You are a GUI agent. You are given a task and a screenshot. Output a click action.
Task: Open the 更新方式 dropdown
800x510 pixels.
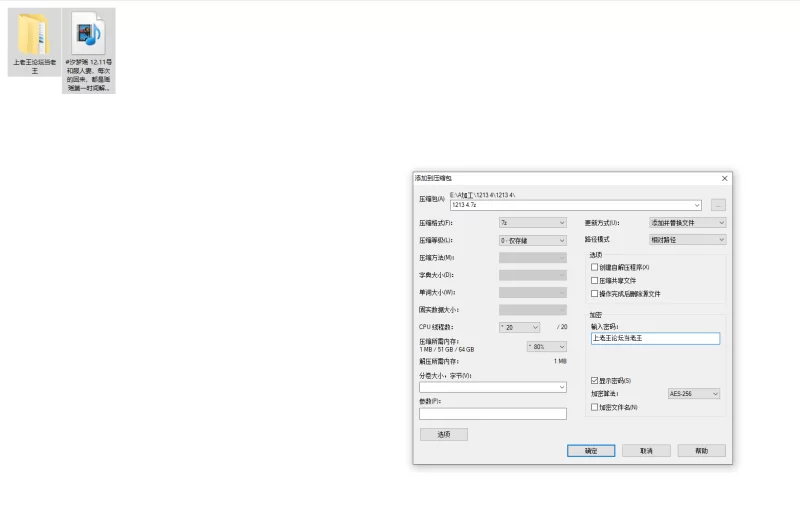(x=687, y=223)
